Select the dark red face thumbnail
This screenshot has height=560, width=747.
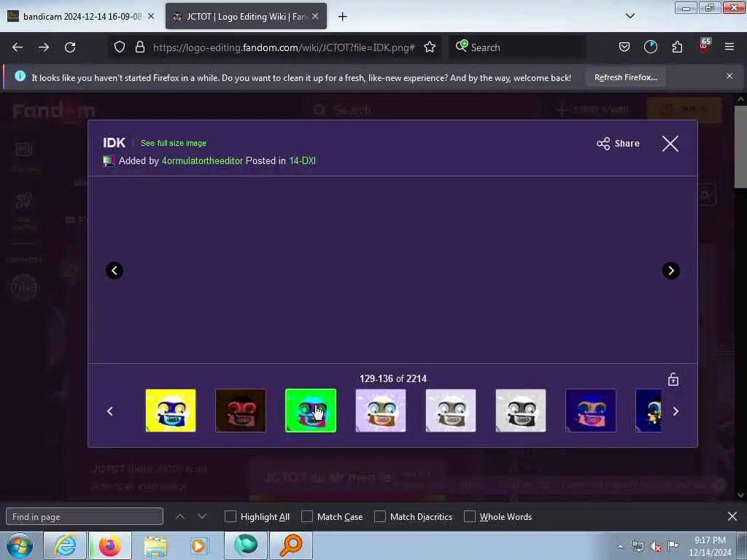point(241,411)
